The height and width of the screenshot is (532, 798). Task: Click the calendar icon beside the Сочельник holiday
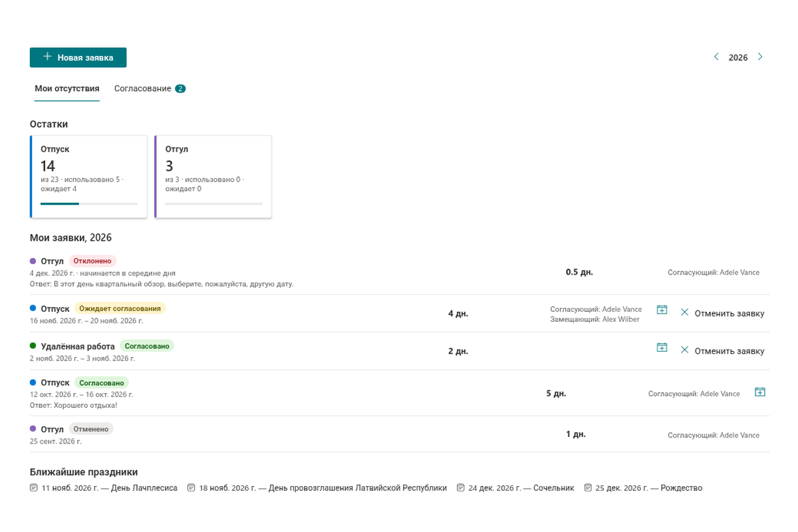point(461,488)
